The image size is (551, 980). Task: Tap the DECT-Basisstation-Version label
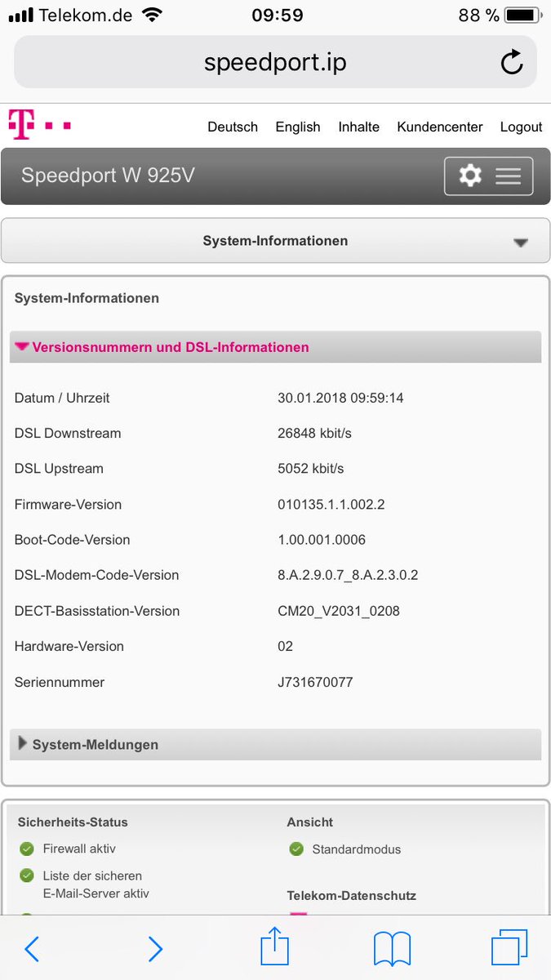pyautogui.click(x=97, y=611)
